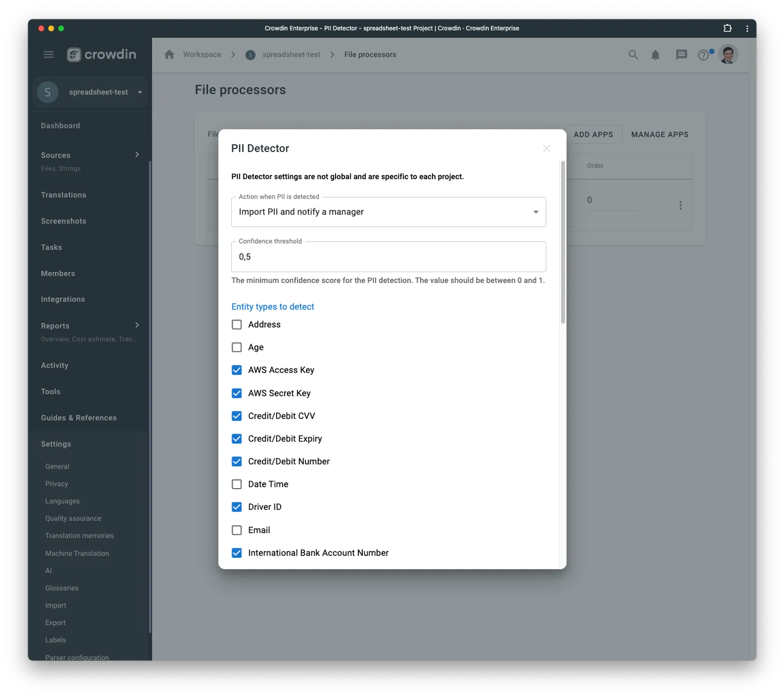Open General settings
The image size is (784, 697).
pyautogui.click(x=57, y=466)
